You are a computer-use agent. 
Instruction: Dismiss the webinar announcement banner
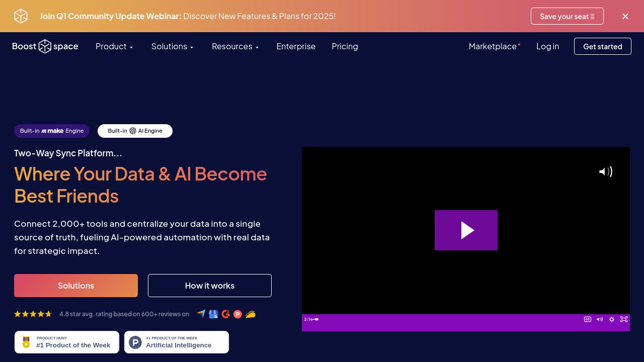pos(625,16)
